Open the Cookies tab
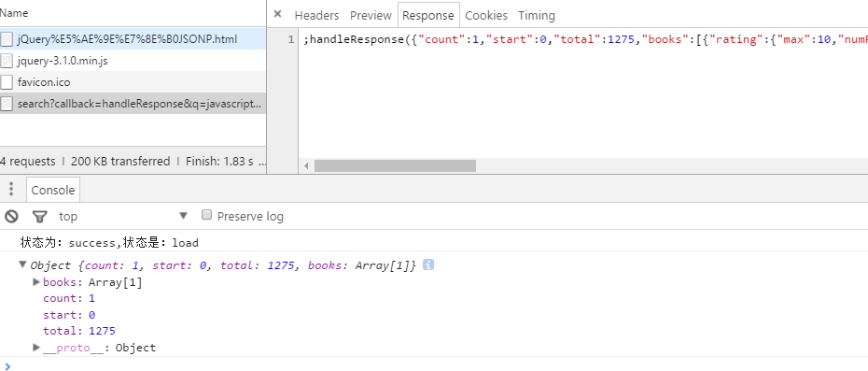 tap(486, 16)
